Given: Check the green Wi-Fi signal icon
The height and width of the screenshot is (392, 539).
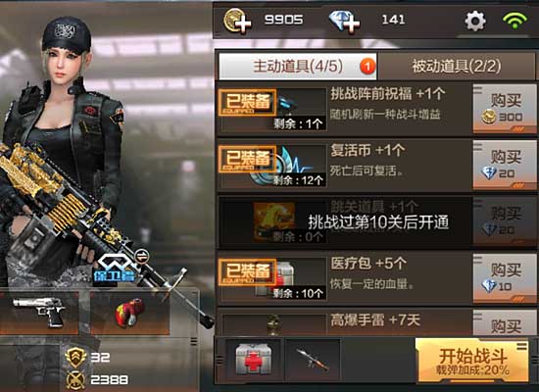Looking at the screenshot, I should (514, 21).
